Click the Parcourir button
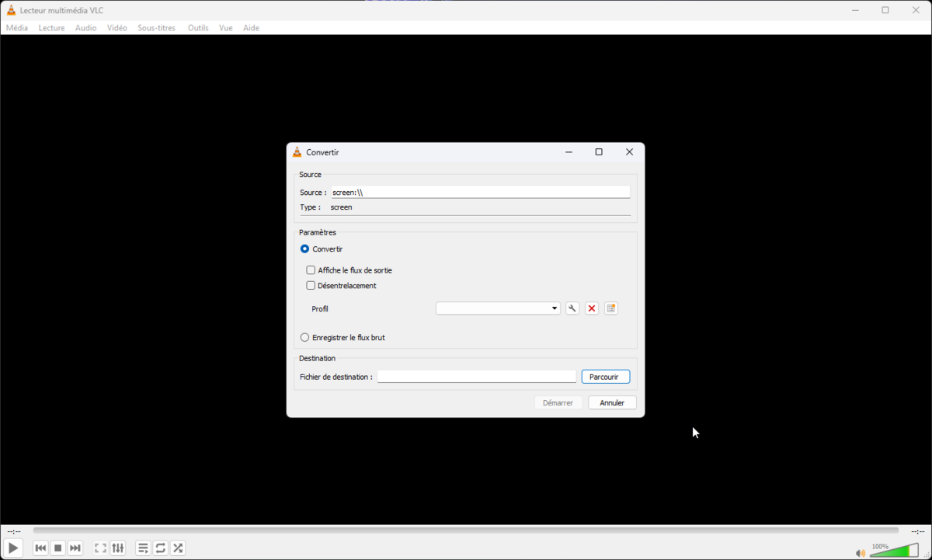Viewport: 932px width, 560px height. [605, 377]
